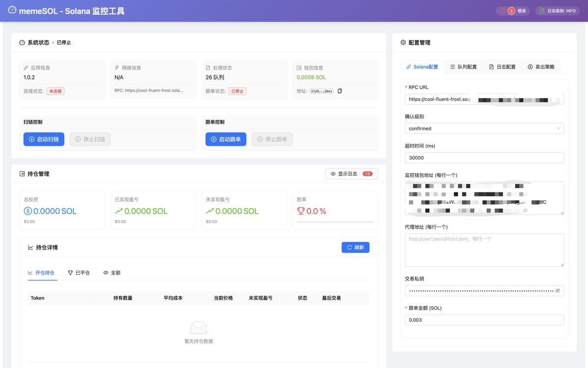Click the win rate trophy icon

click(301, 211)
